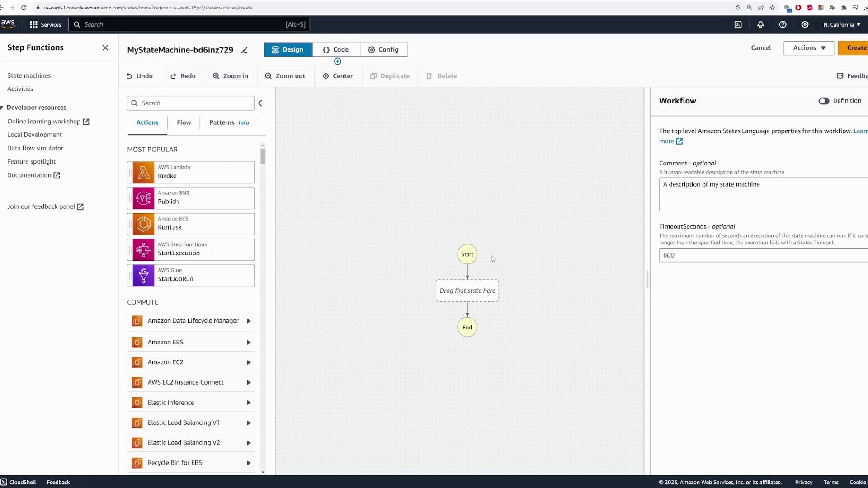
Task: Click the AWS Lambda Invoke icon
Action: [x=143, y=172]
